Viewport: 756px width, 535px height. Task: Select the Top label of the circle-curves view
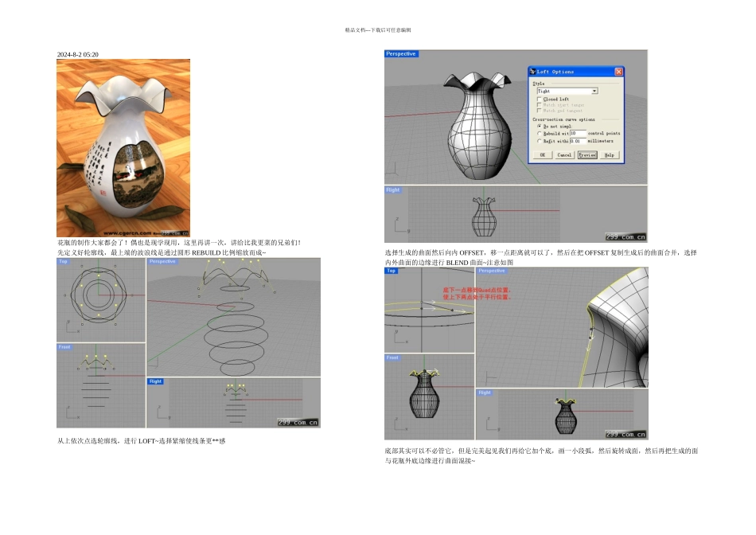coord(63,261)
